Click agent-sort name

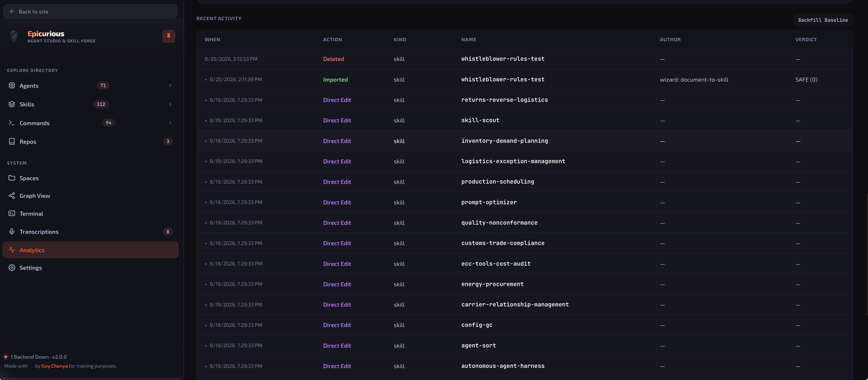tap(478, 346)
